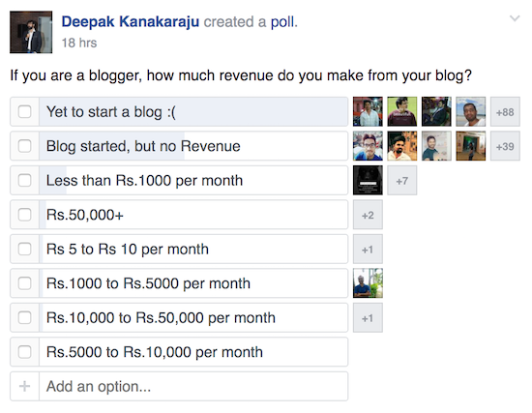
Task: Click the 18 hrs timestamp
Action: [79, 44]
